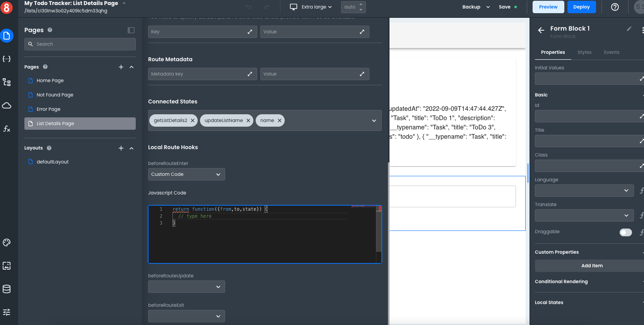Click the Deploy button
The width and height of the screenshot is (644, 325).
click(581, 7)
